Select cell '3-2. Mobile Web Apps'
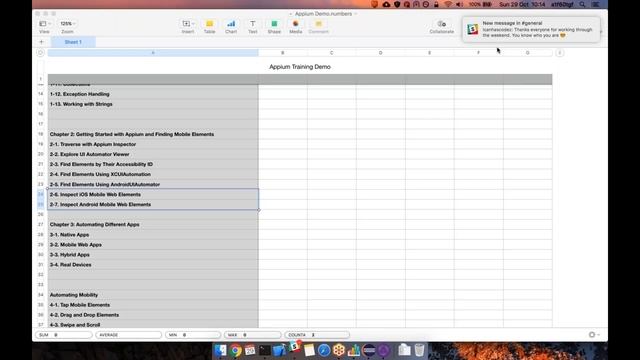 153,244
